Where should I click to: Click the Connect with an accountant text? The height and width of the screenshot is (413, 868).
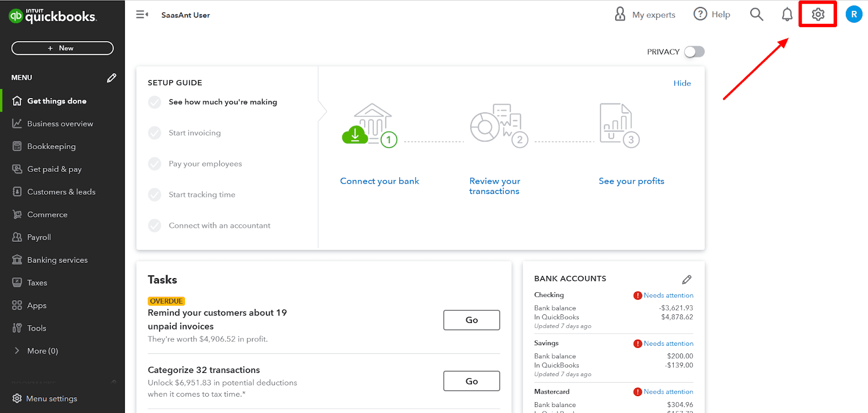pos(219,225)
